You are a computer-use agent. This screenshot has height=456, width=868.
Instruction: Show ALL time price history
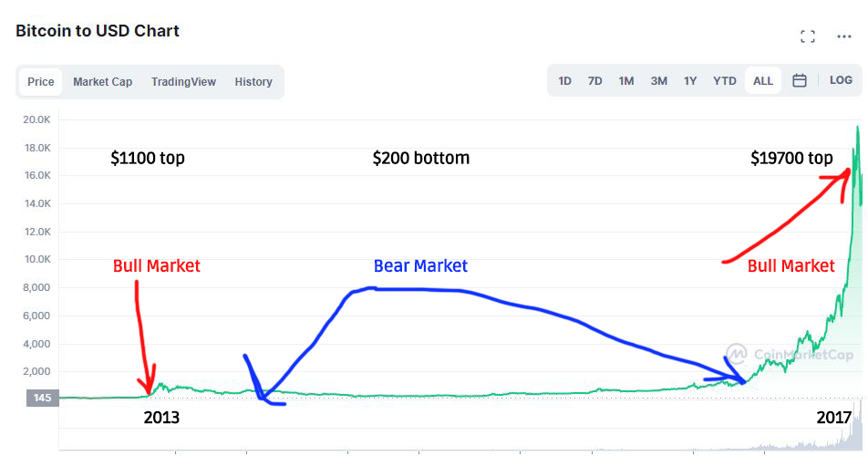click(763, 80)
